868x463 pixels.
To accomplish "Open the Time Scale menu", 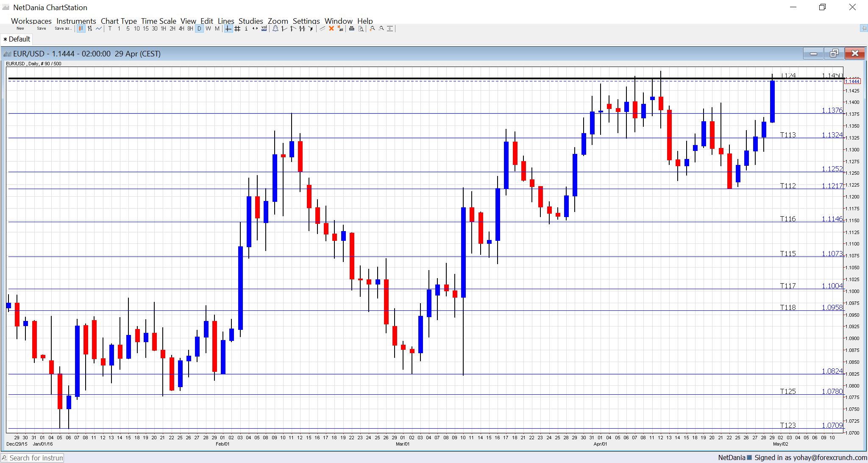I will (159, 21).
